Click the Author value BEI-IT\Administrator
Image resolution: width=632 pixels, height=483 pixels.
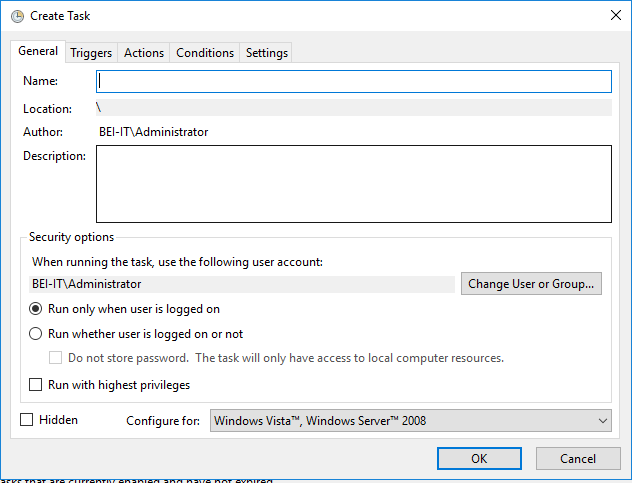coord(154,132)
